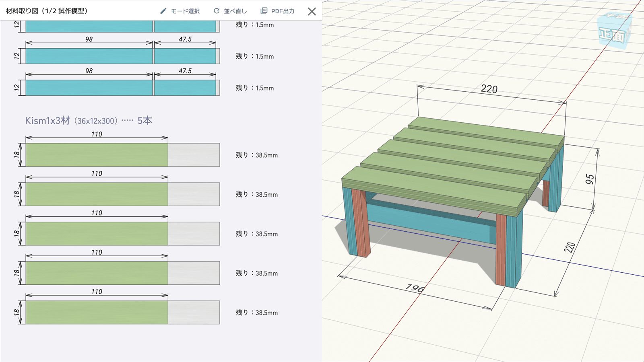Image resolution: width=644 pixels, height=362 pixels.
Task: Click the bottom 110mm green board strip
Action: 96,313
